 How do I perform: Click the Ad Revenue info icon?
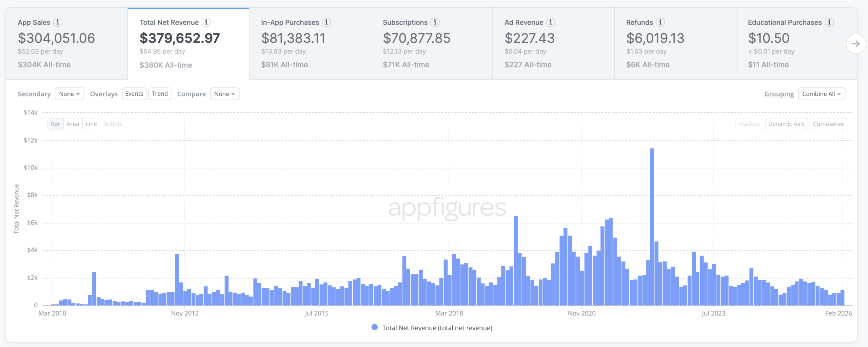(551, 22)
